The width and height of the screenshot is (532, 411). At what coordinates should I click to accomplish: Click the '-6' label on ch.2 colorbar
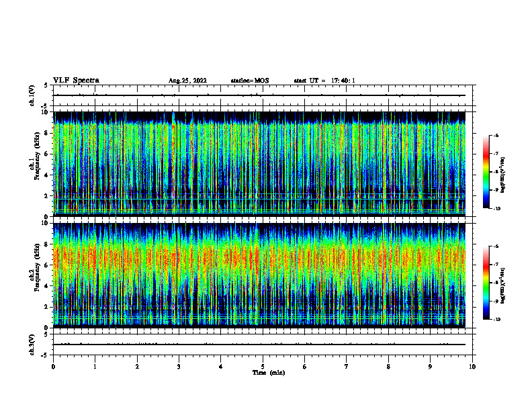coord(496,246)
